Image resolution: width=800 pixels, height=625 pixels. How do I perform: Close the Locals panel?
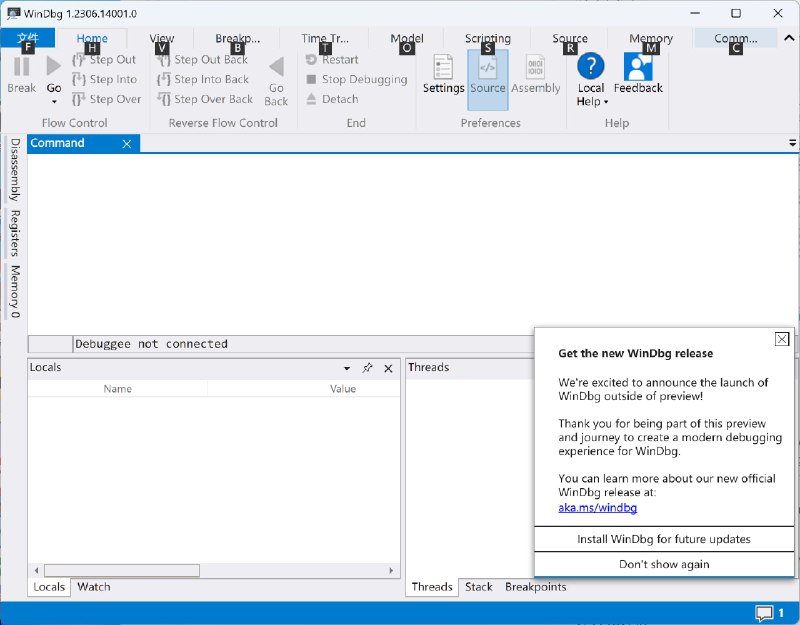click(388, 368)
